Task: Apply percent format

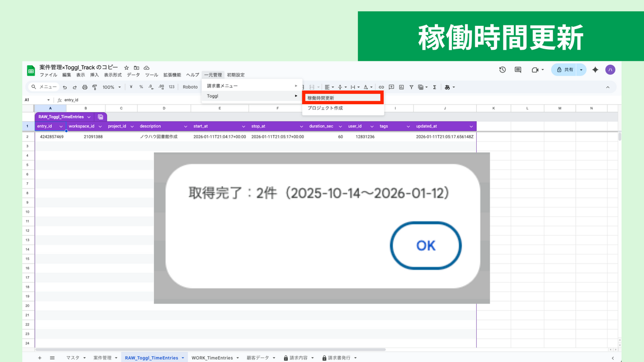Action: [x=141, y=87]
